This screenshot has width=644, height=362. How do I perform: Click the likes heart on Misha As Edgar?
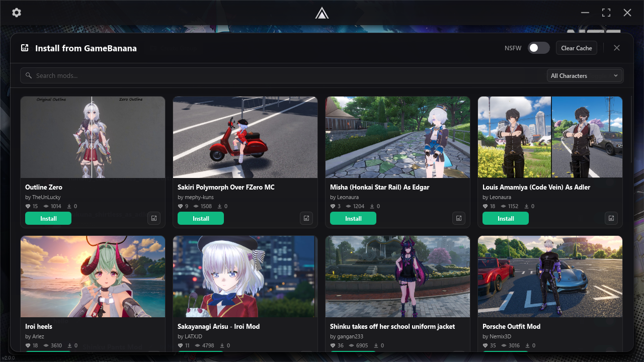(x=333, y=206)
